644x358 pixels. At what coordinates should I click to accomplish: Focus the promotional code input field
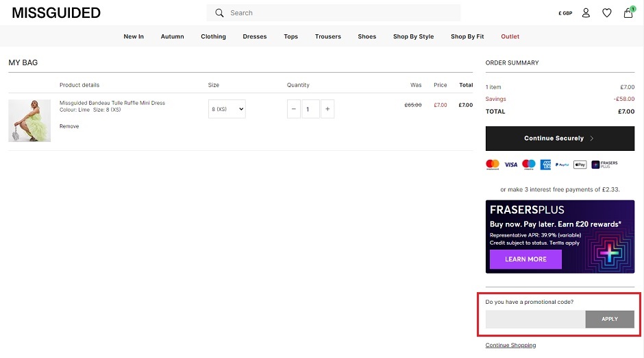[x=536, y=319]
